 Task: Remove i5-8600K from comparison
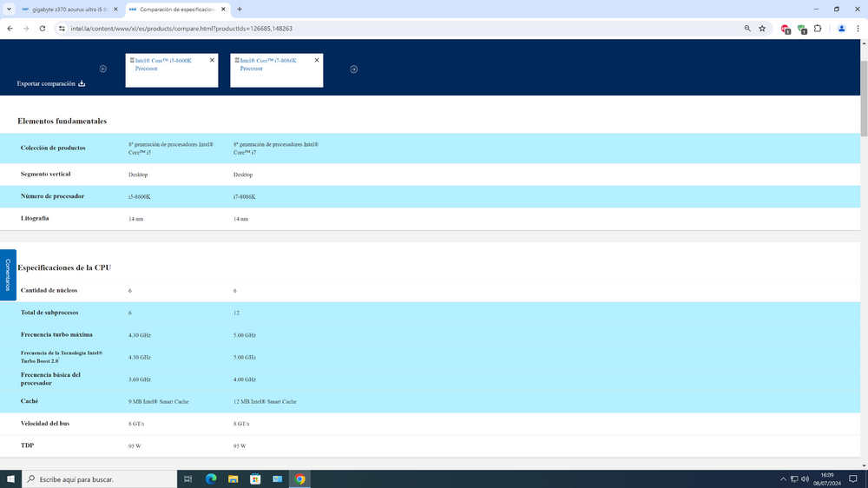212,61
